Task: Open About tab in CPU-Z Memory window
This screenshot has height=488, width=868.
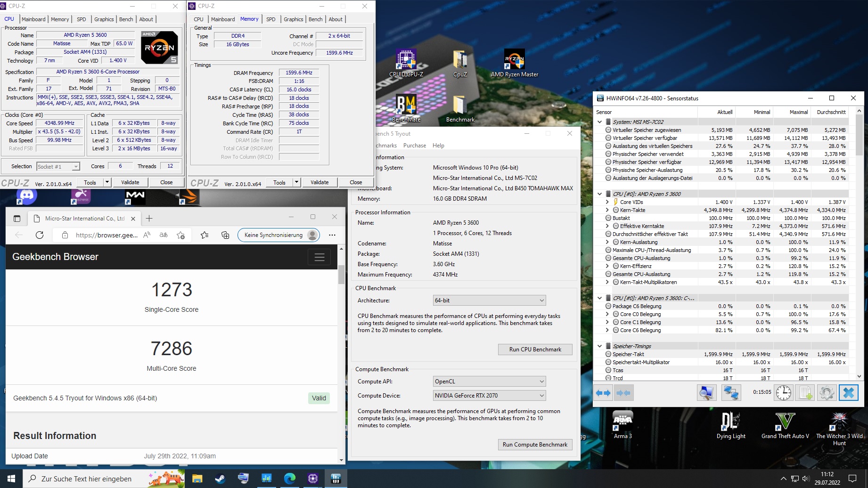Action: click(336, 19)
